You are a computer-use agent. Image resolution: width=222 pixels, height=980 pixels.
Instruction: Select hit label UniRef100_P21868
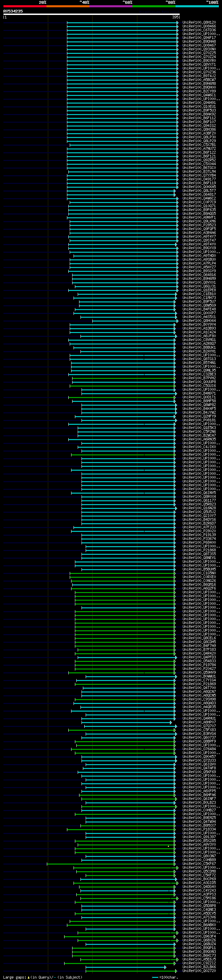(x=199, y=550)
